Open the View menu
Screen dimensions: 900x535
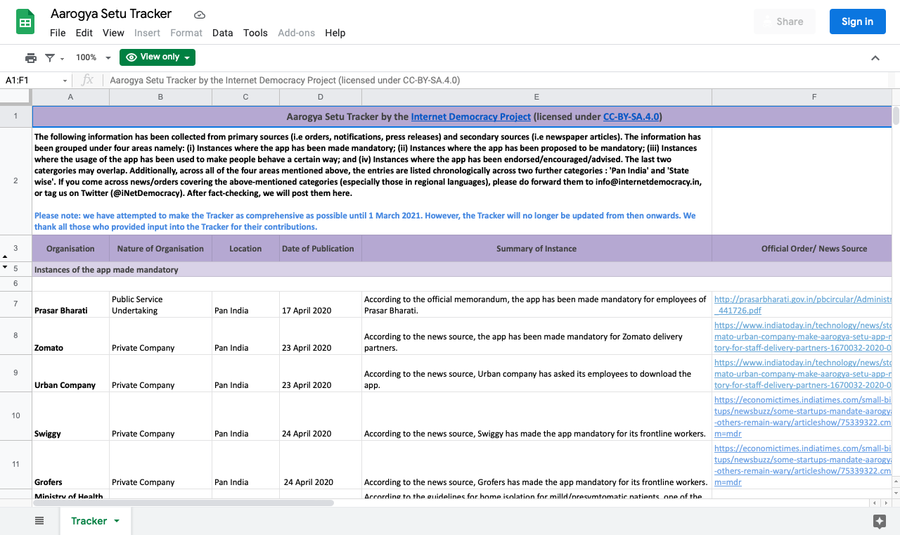coord(113,33)
